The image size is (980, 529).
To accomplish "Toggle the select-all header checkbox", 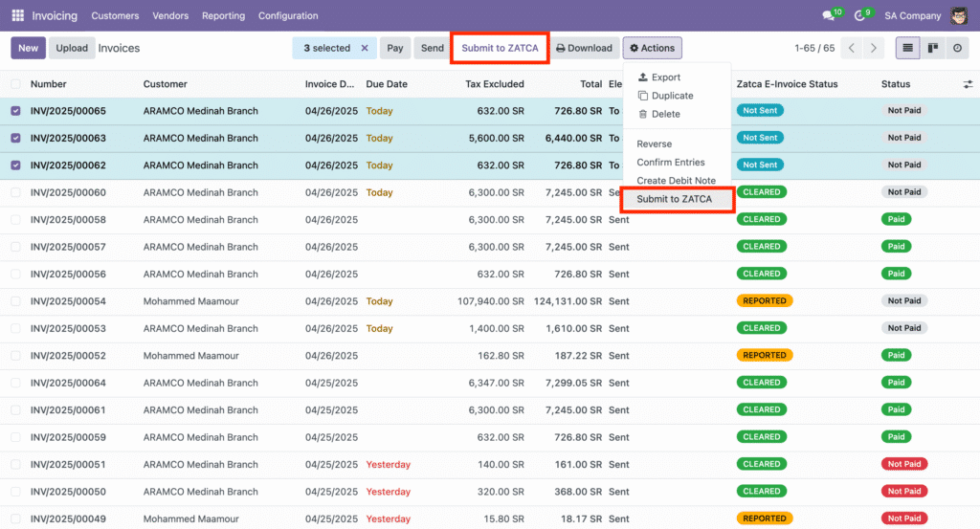I will point(15,84).
